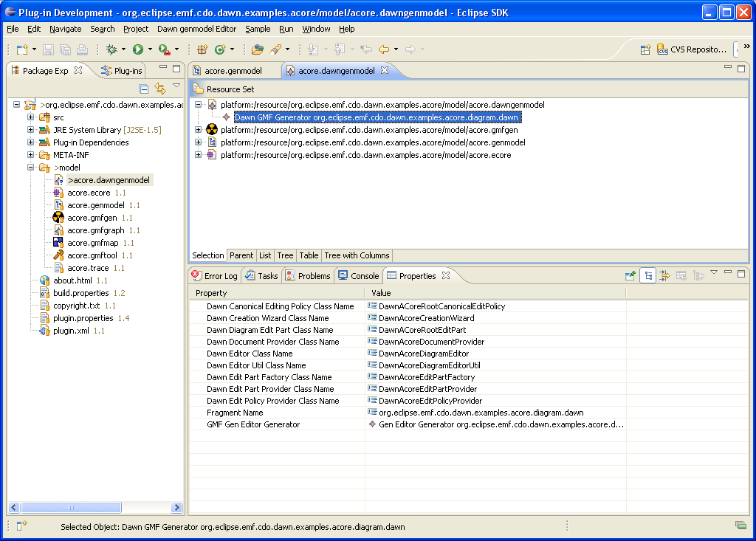
Task: Expand the JRE System Library node
Action: point(30,130)
